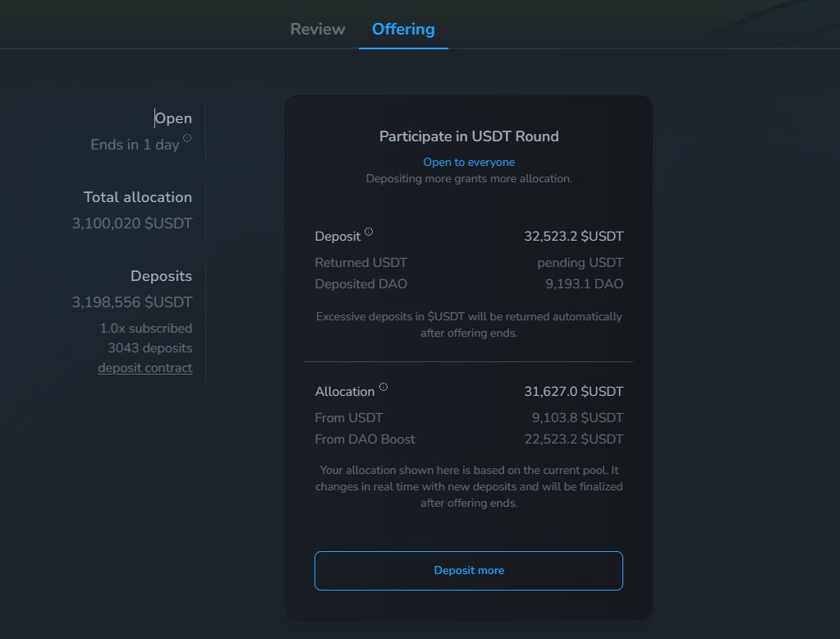
Task: Select the Deposited DAO value 9,193.1
Action: (585, 283)
